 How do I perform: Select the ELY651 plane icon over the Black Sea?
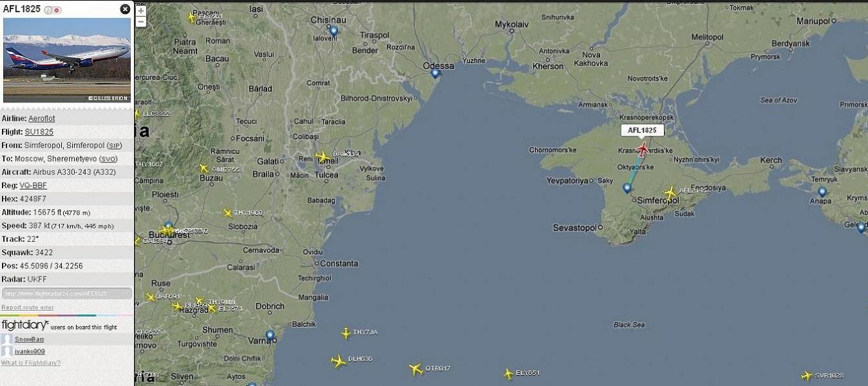pos(508,374)
